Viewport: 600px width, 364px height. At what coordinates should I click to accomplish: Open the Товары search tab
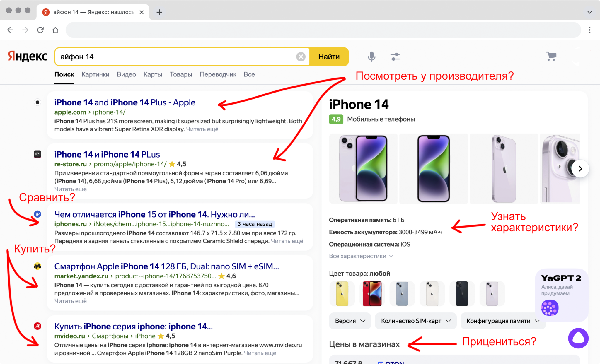tap(181, 74)
